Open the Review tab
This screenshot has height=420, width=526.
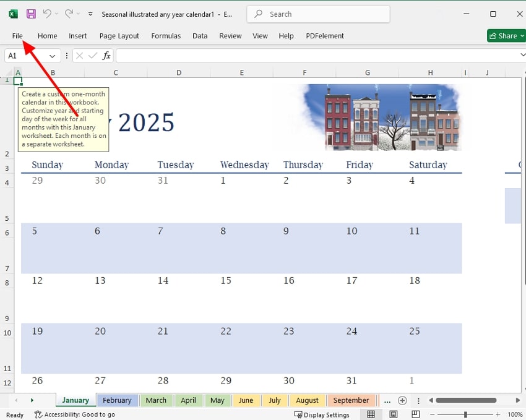(230, 36)
